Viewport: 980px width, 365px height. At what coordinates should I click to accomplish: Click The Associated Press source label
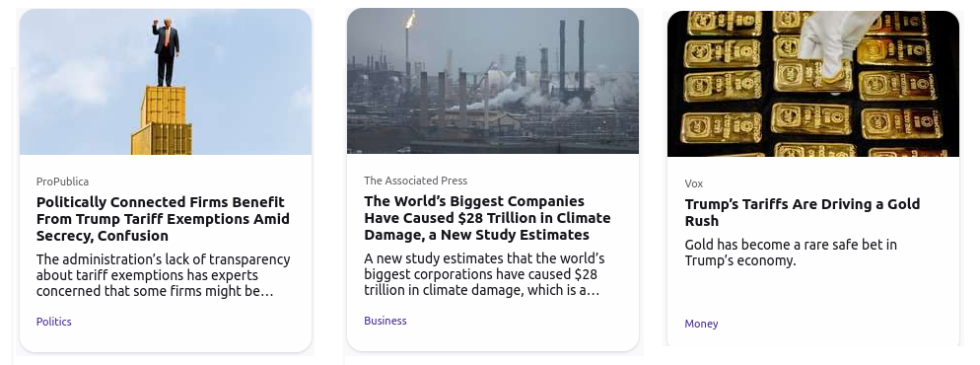(x=416, y=181)
